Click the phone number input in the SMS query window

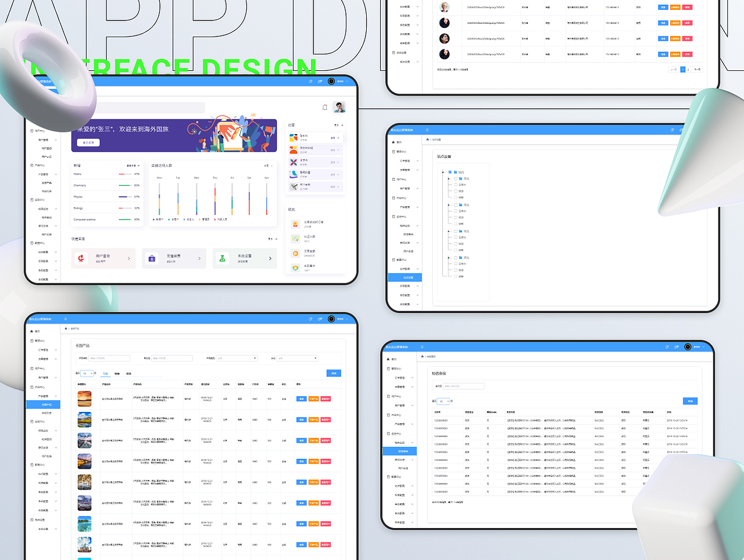pyautogui.click(x=464, y=386)
